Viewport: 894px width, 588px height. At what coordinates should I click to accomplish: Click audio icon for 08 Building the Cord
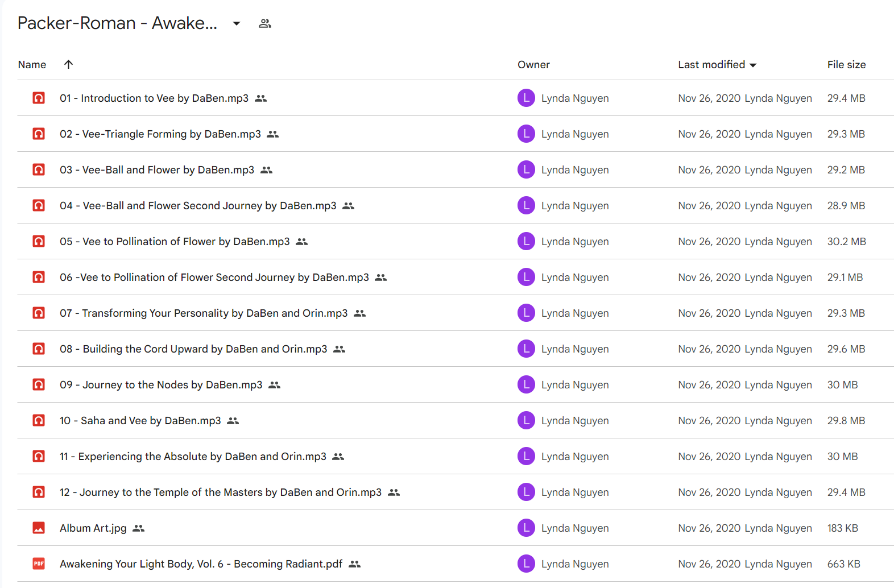(x=39, y=349)
